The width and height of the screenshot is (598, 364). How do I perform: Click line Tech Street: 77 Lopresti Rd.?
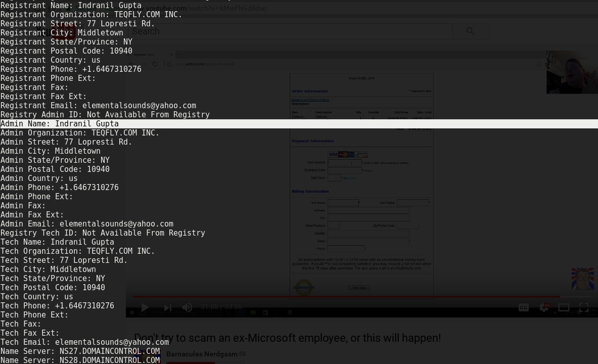[x=64, y=260]
